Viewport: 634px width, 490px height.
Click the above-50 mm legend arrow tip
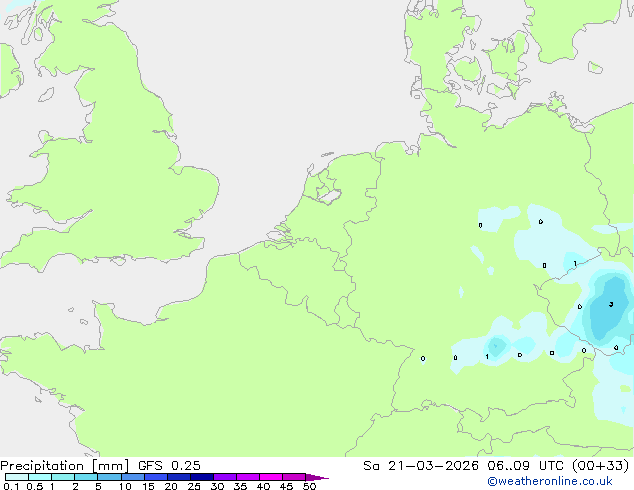(317, 477)
